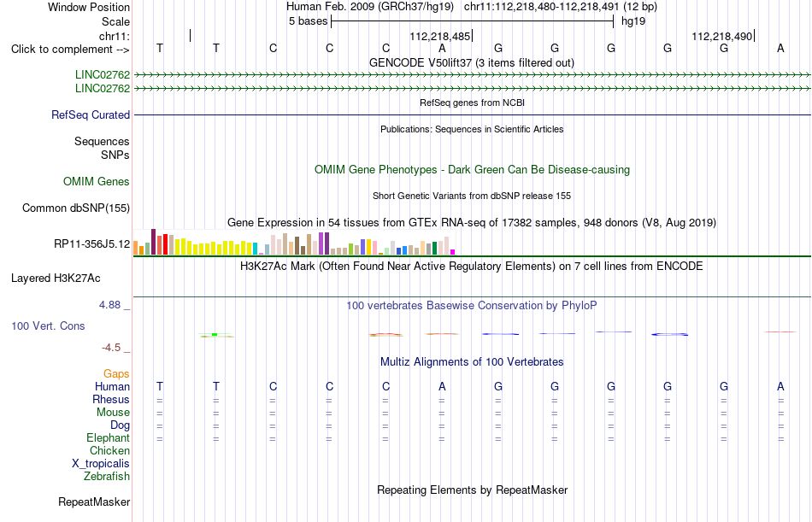This screenshot has height=522, width=812.
Task: Click the Scale track label
Action: tap(115, 21)
